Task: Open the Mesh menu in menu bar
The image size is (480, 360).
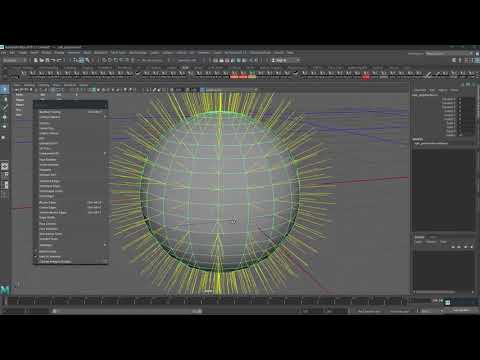Action: pyautogui.click(x=87, y=52)
